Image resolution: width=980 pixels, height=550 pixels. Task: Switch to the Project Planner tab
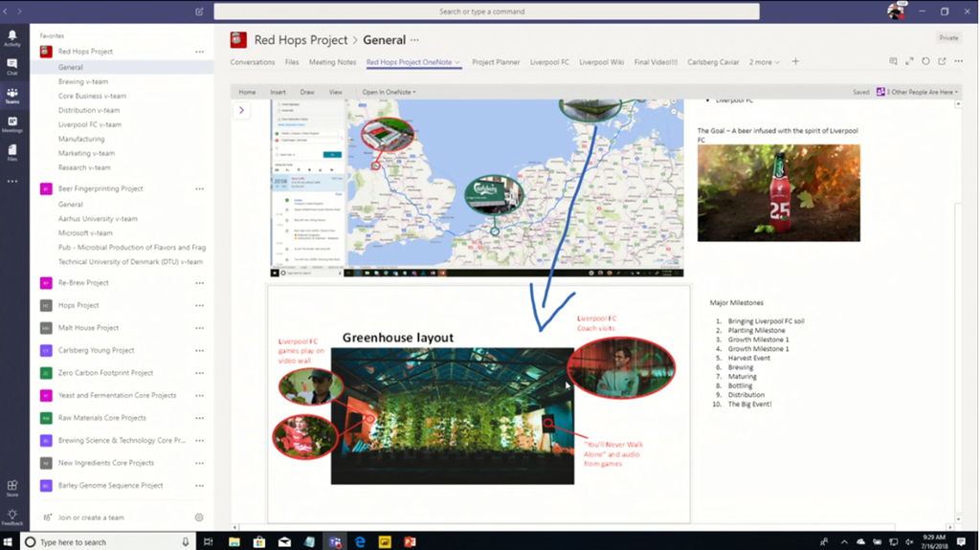(x=496, y=62)
